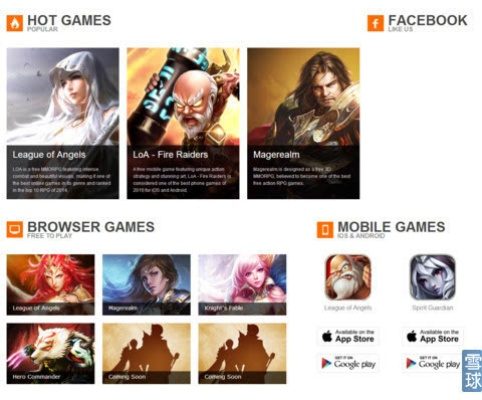Select League of Angels browser game thumbnail
The height and width of the screenshot is (400, 482).
[x=51, y=285]
